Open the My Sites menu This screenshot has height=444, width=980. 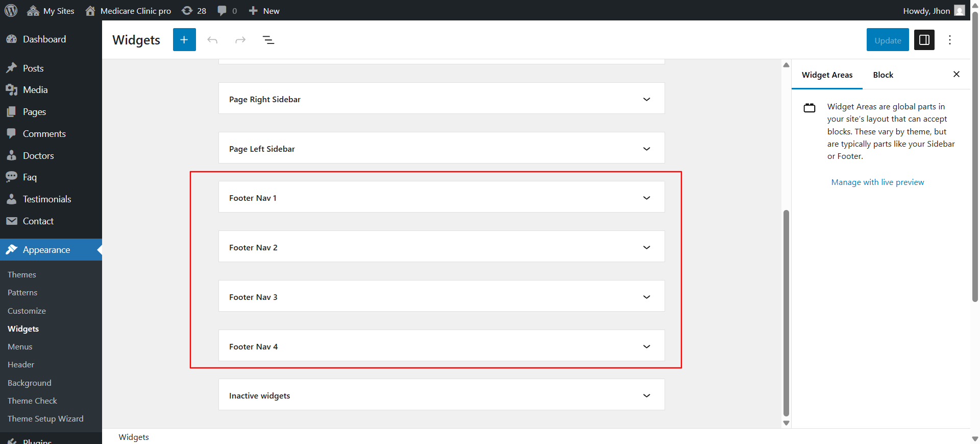click(x=51, y=11)
